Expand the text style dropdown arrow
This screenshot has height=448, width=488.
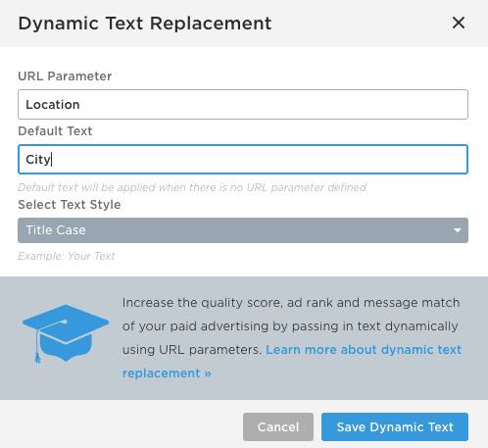(458, 230)
